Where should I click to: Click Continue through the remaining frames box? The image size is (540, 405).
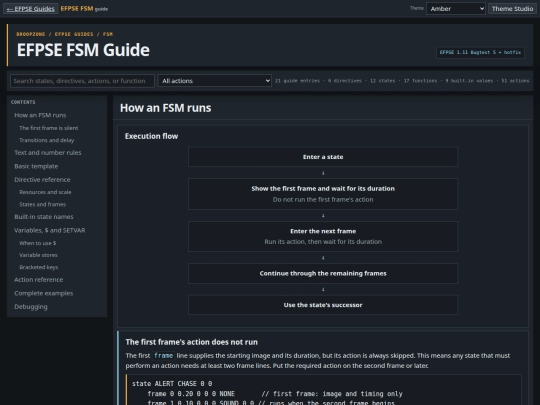[x=323, y=273]
